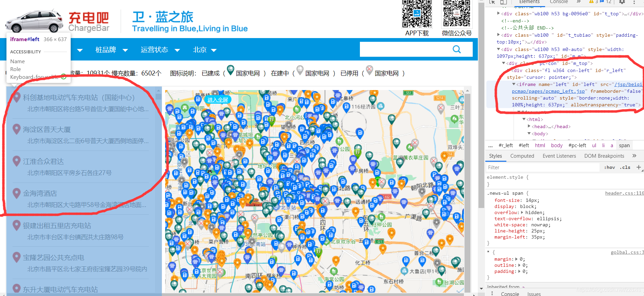Open the console drawer three-dot menu
The height and width of the screenshot is (296, 644).
click(492, 294)
